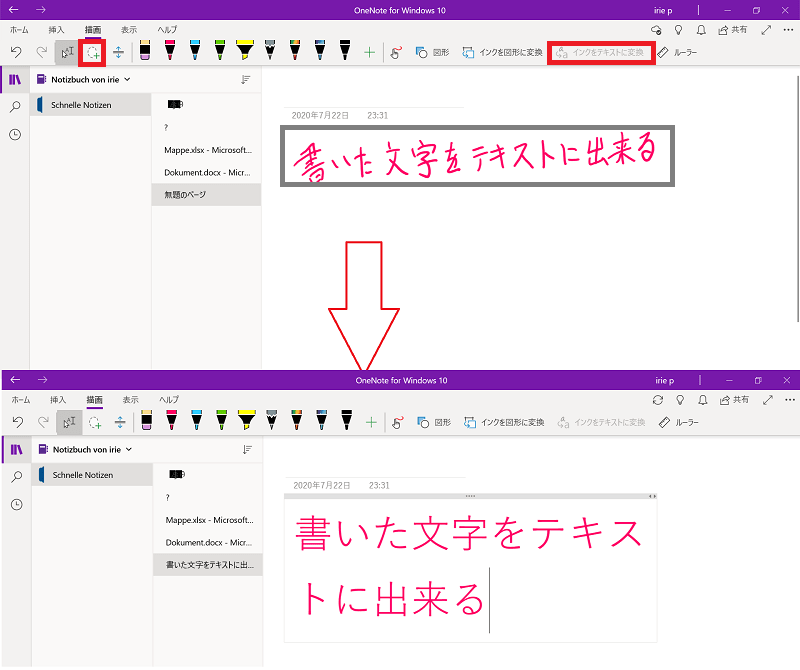Open the ホーム tab in upper window
Screen dimensions: 800x670
click(x=19, y=30)
